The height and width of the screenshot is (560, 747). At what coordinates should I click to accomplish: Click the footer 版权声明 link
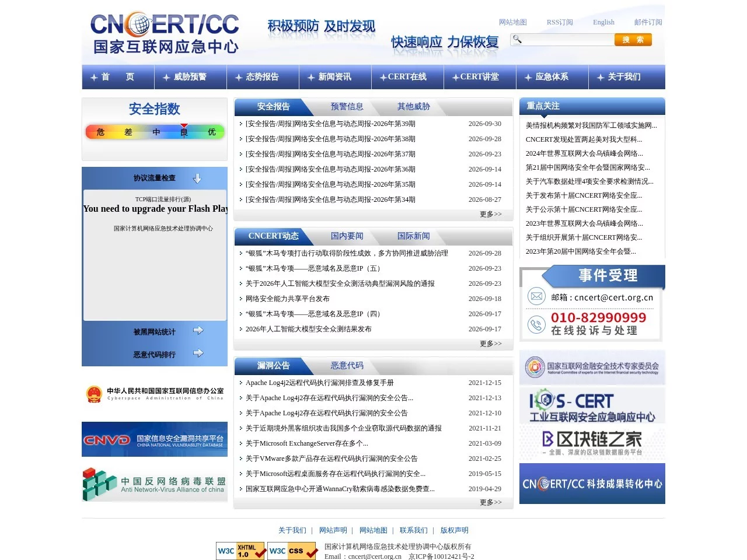455,530
